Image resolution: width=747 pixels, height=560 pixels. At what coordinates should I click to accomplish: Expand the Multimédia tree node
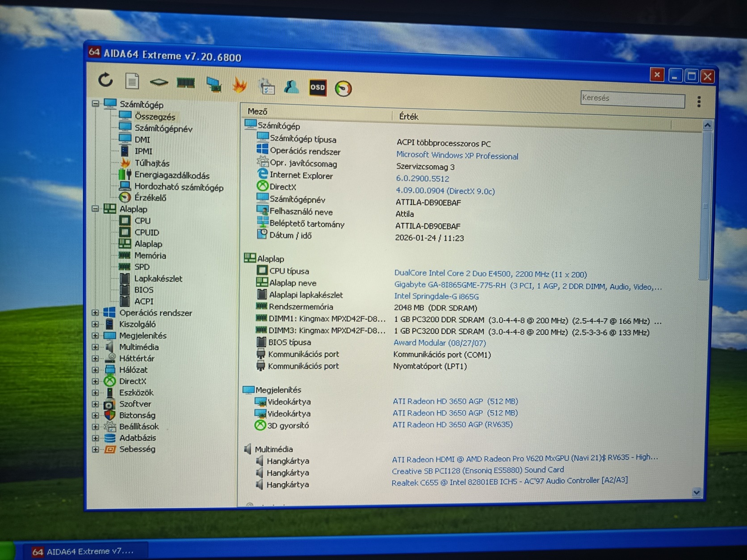95,347
